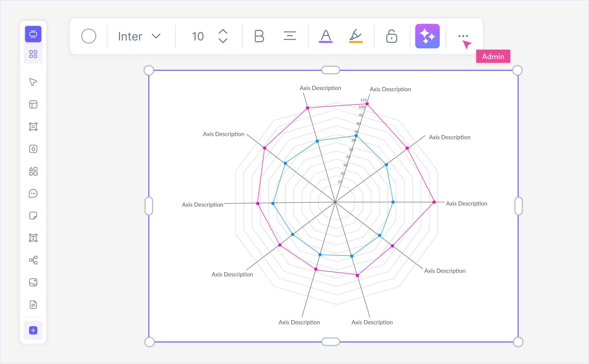Click the left-pointing Axis Description label
The image size is (589, 364).
tap(202, 205)
